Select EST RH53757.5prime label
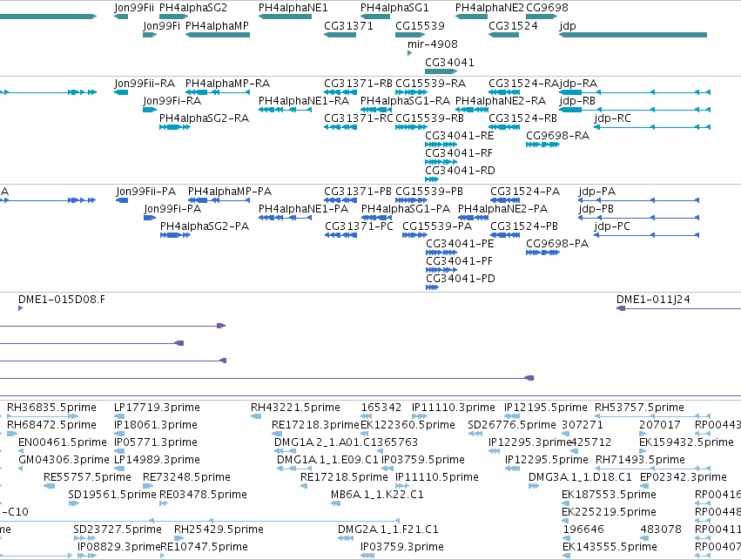 click(x=639, y=408)
